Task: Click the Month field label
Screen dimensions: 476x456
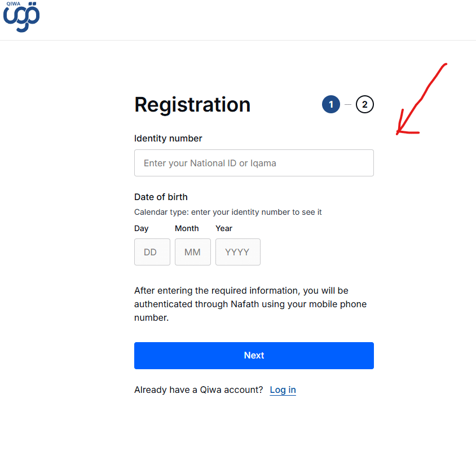Action: pyautogui.click(x=187, y=228)
